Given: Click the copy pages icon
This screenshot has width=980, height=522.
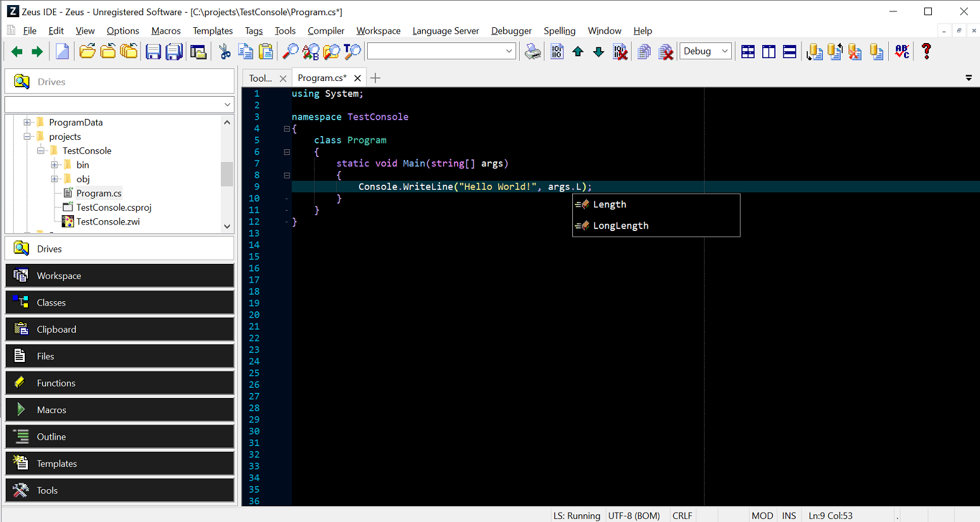Looking at the screenshot, I should [x=246, y=52].
